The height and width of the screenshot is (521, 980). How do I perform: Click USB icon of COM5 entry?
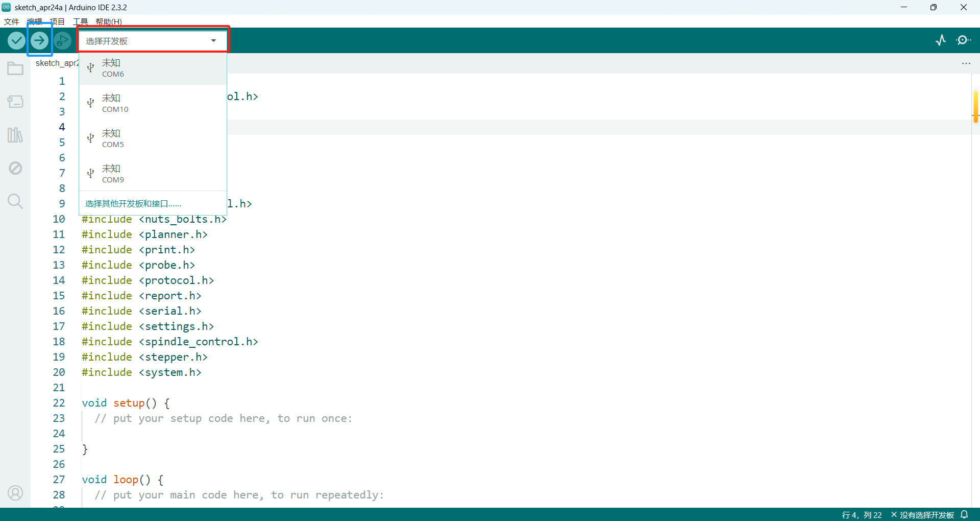[x=90, y=138]
